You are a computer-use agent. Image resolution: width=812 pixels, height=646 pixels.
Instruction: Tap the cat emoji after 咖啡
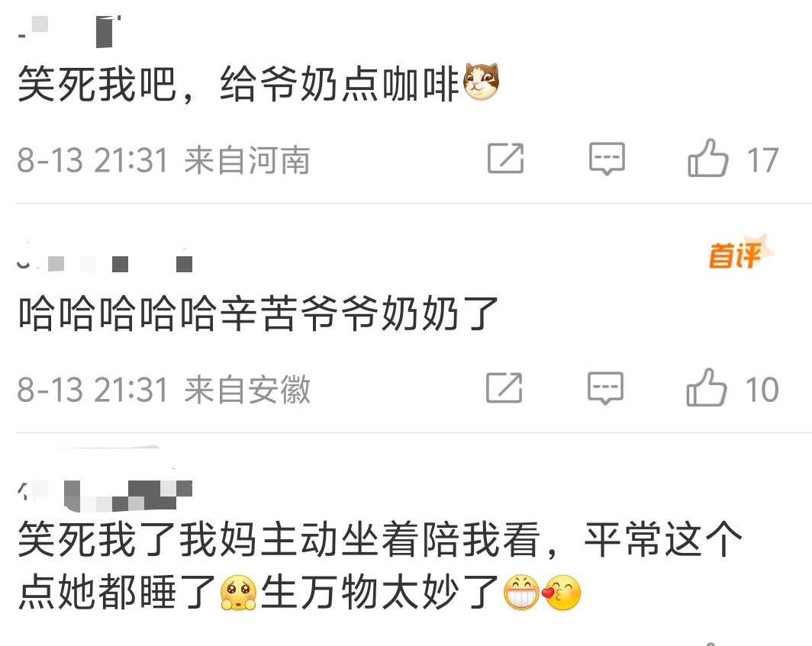(481, 82)
